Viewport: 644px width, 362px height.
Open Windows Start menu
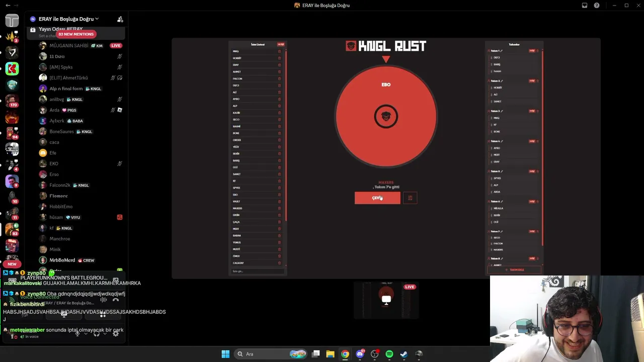(x=225, y=354)
